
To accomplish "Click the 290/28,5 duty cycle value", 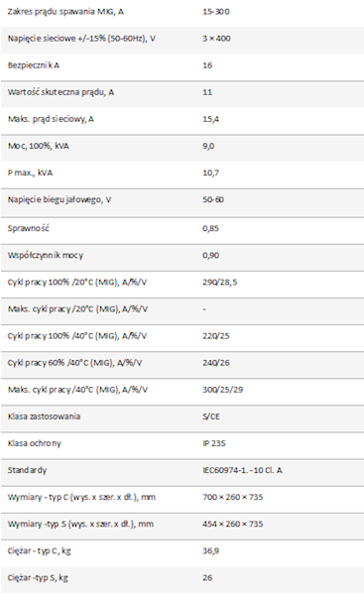I will tap(220, 283).
